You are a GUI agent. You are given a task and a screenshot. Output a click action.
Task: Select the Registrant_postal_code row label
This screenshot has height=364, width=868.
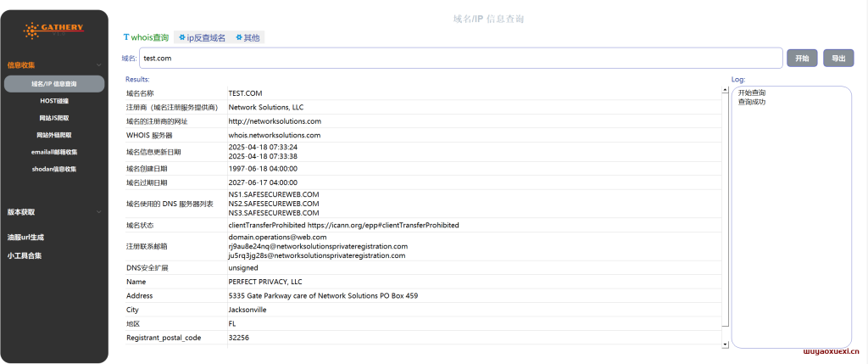pos(164,338)
